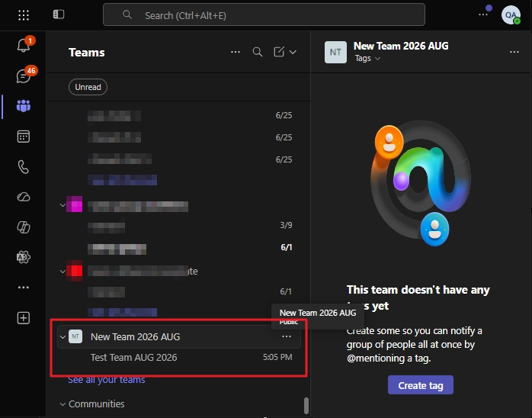Screen dimensions: 532x418
Task: Click the teams list scrollbar thumb
Action: click(x=306, y=406)
